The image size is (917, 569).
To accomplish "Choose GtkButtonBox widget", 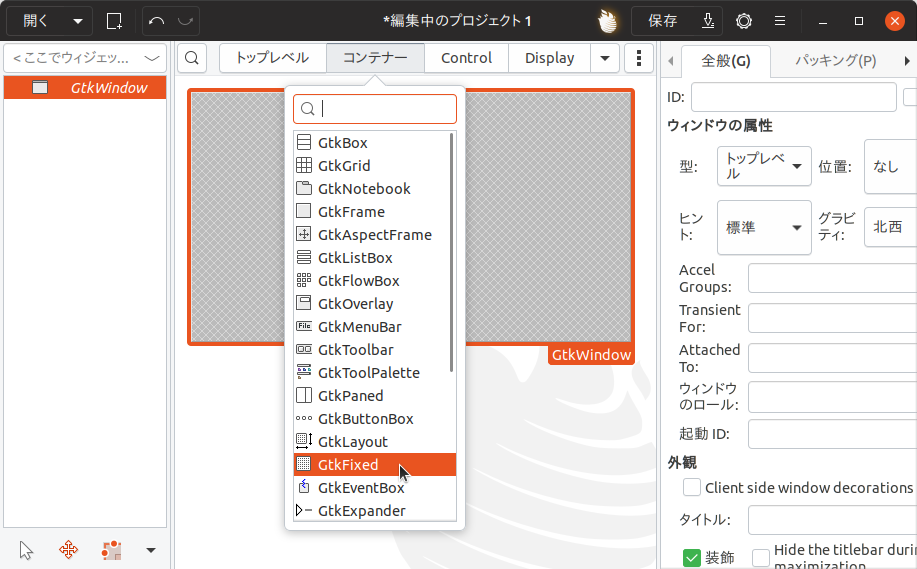I will tap(374, 419).
